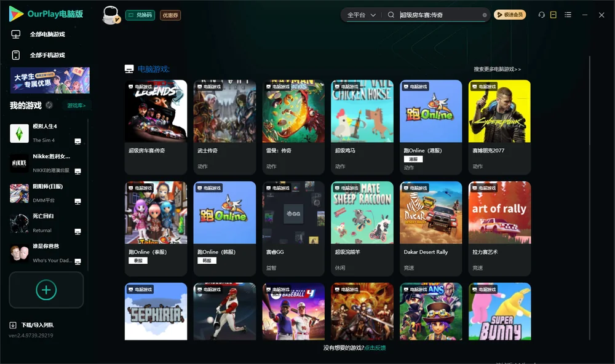
Task: Click the 点击反馈 feedback link
Action: (375, 347)
